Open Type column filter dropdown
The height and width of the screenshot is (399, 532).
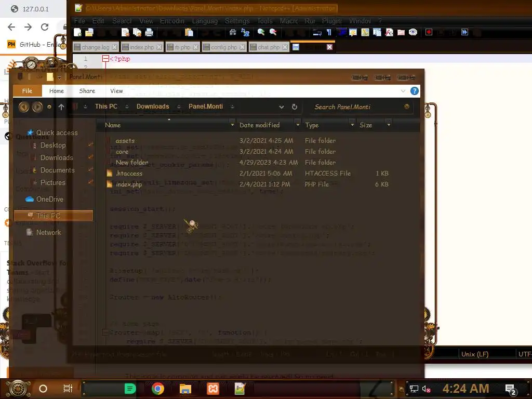click(x=352, y=125)
